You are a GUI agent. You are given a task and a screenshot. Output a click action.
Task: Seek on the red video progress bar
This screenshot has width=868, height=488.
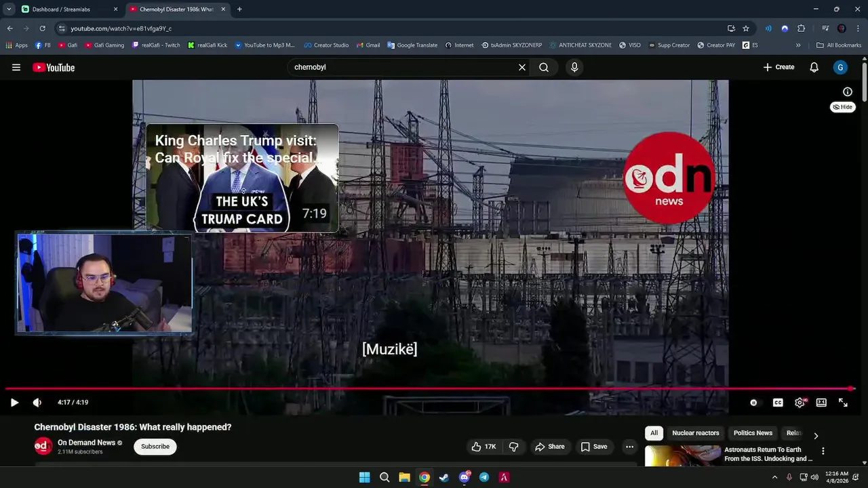[429, 388]
